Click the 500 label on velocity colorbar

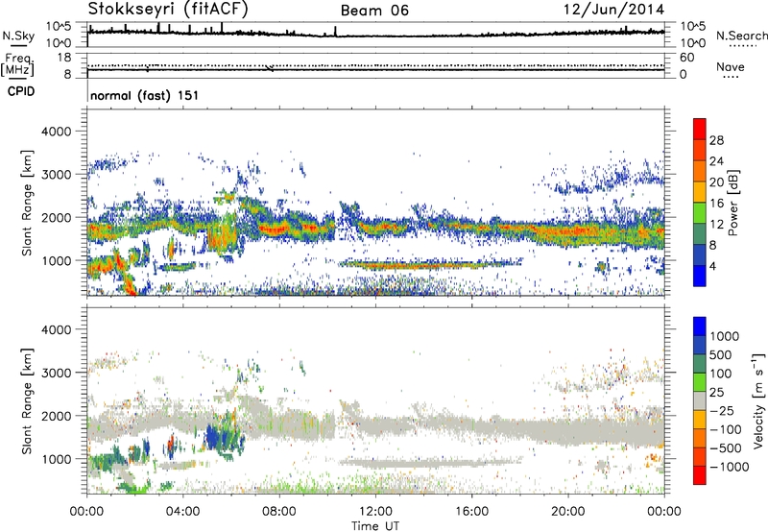(x=721, y=355)
